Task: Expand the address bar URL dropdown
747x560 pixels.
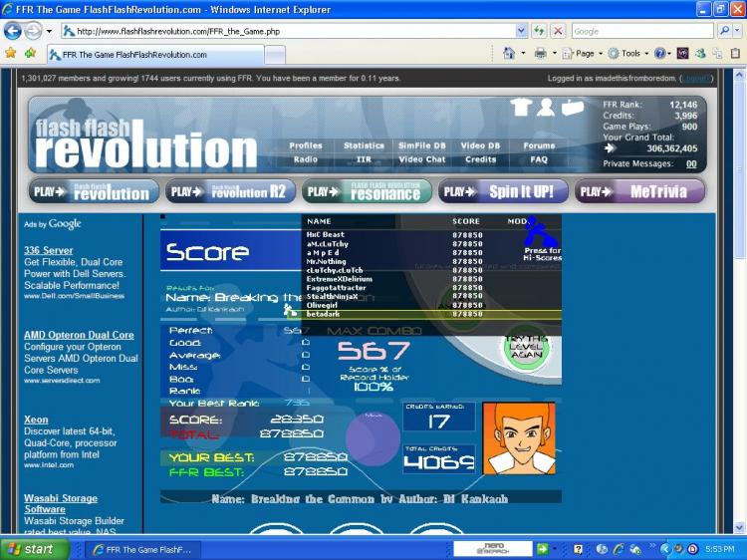Action: [x=522, y=31]
